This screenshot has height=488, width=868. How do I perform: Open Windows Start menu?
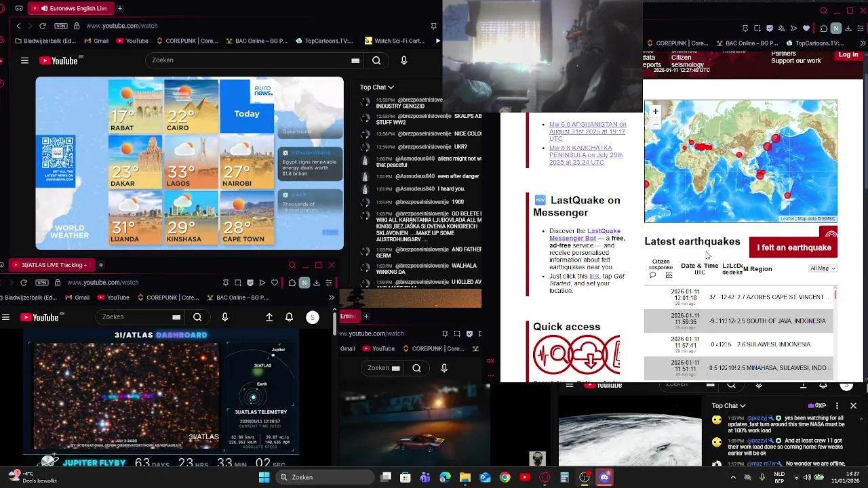(x=264, y=477)
